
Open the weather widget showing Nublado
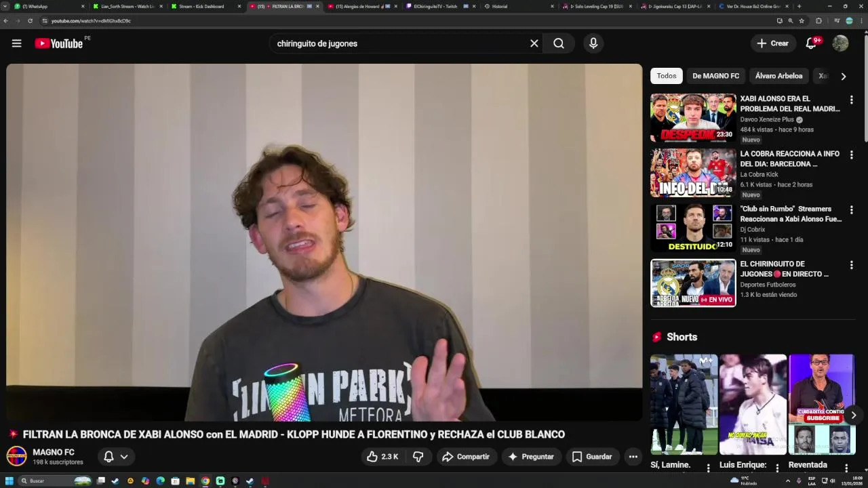pyautogui.click(x=745, y=481)
